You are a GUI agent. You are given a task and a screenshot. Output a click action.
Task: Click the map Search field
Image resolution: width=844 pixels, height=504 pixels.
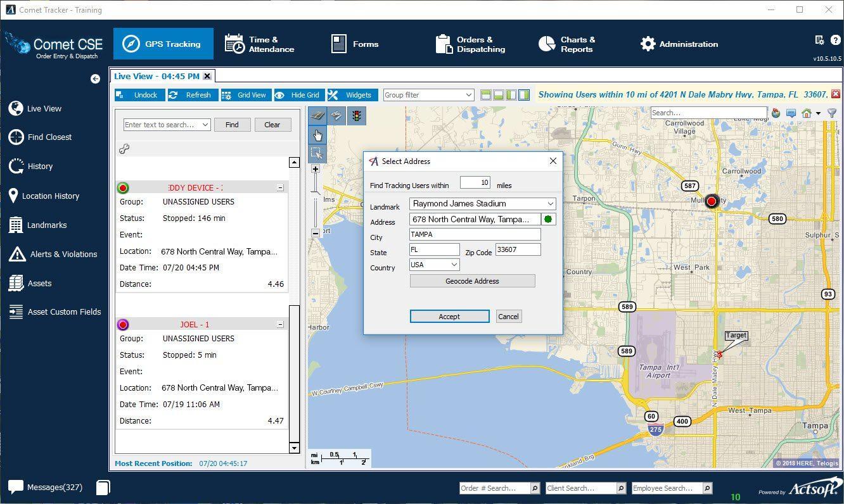coord(708,113)
